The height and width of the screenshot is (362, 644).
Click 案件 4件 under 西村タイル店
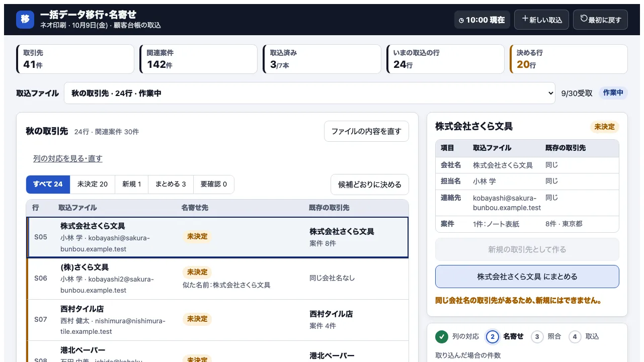tap(323, 326)
